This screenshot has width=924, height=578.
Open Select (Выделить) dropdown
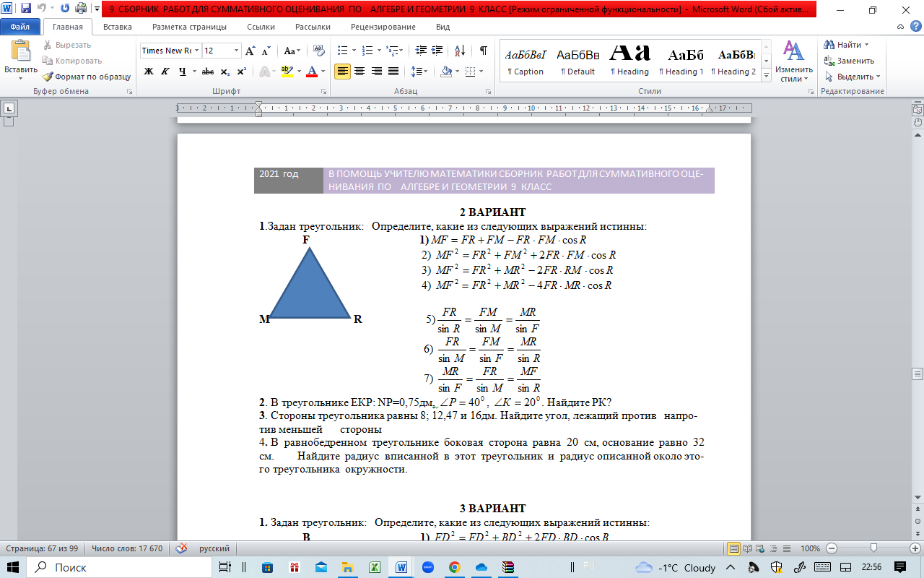click(x=853, y=77)
